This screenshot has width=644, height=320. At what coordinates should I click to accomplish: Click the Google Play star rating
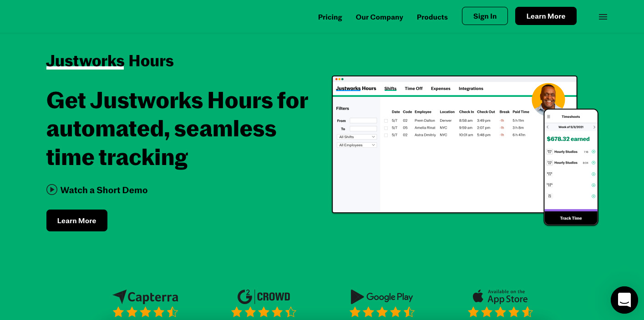coord(382,312)
